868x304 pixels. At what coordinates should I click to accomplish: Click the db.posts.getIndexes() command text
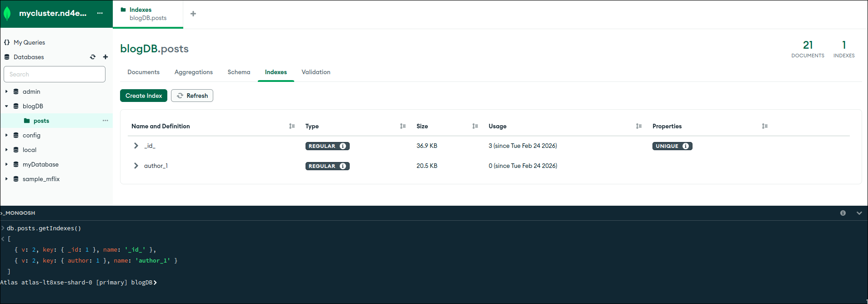[44, 228]
